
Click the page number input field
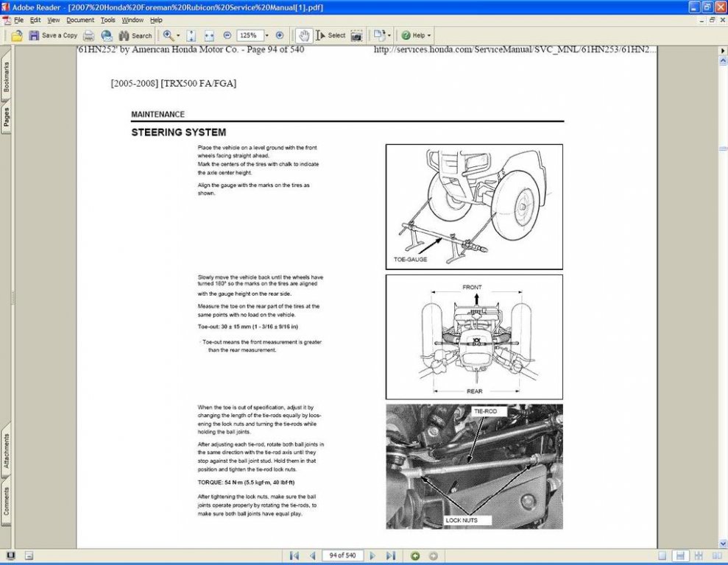coord(342,555)
